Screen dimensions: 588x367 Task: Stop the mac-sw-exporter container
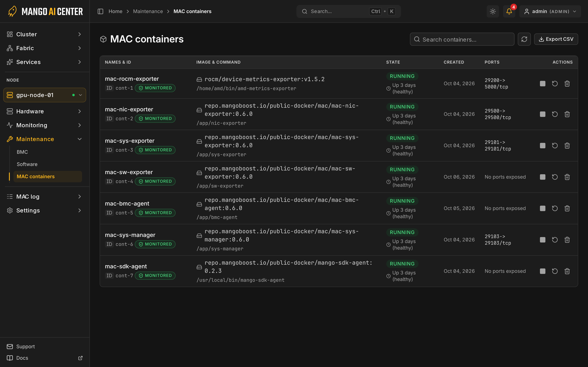pos(542,177)
